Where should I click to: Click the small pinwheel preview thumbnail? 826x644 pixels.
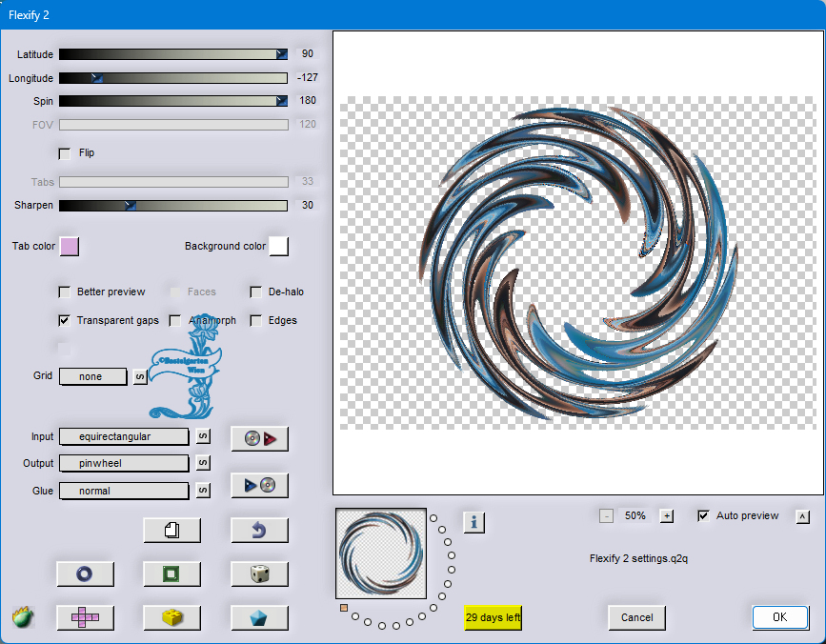click(x=381, y=553)
